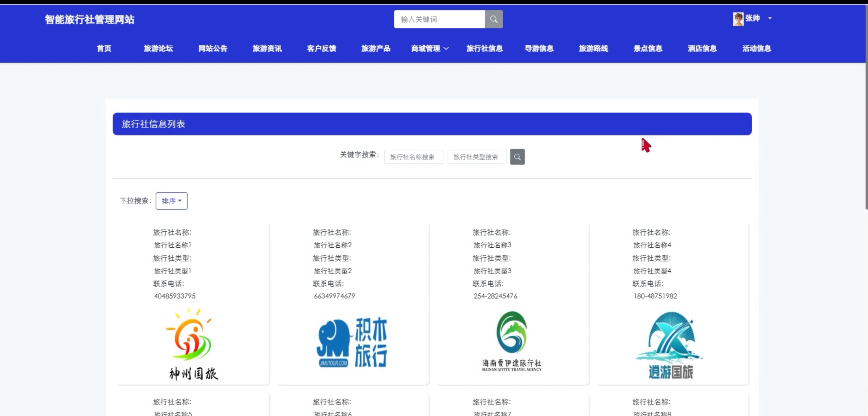Focus the 输入关键词 search field
Image resolution: width=868 pixels, height=416 pixels.
click(x=439, y=19)
